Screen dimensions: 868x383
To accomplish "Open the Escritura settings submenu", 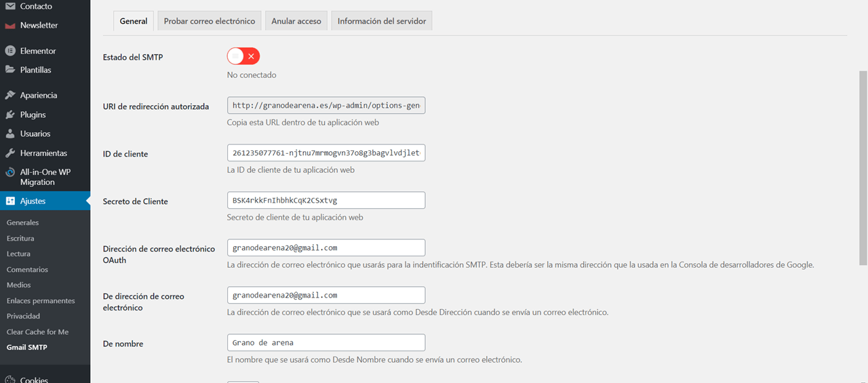I will coord(20,238).
